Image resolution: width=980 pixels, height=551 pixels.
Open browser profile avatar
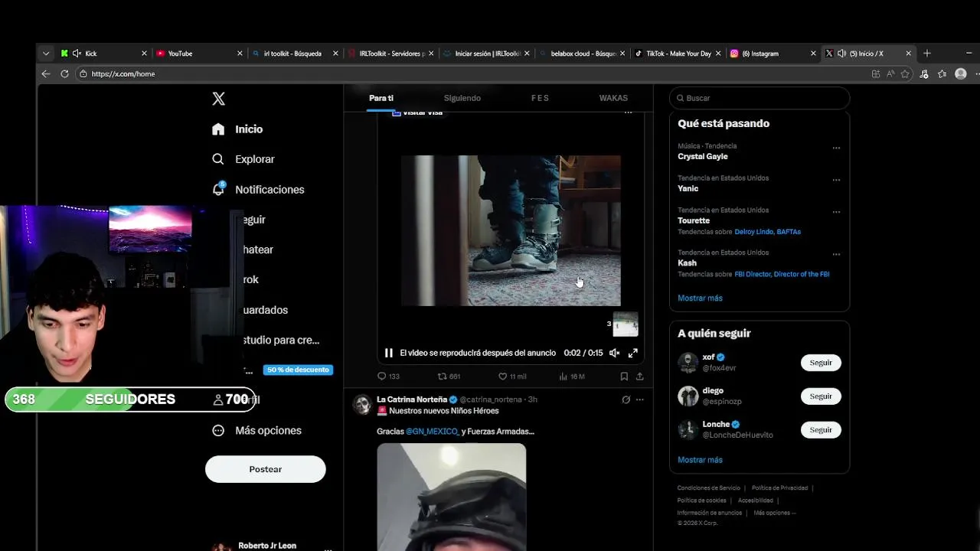tap(961, 74)
